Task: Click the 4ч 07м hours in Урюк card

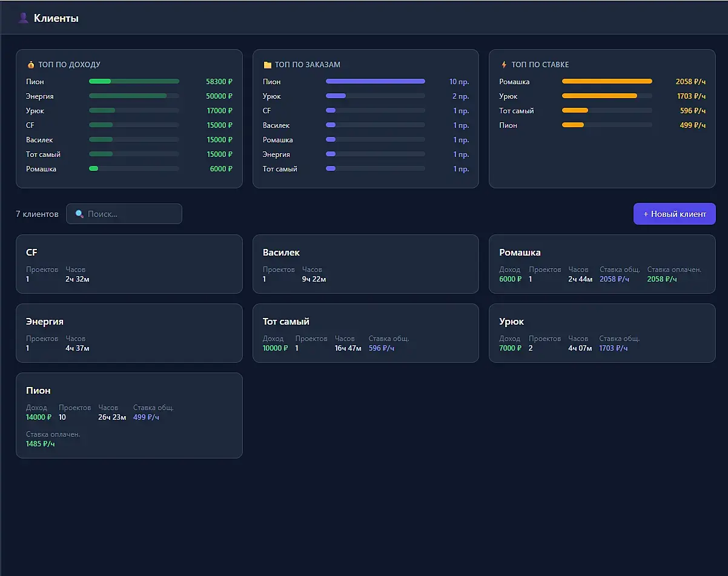Action: (580, 348)
